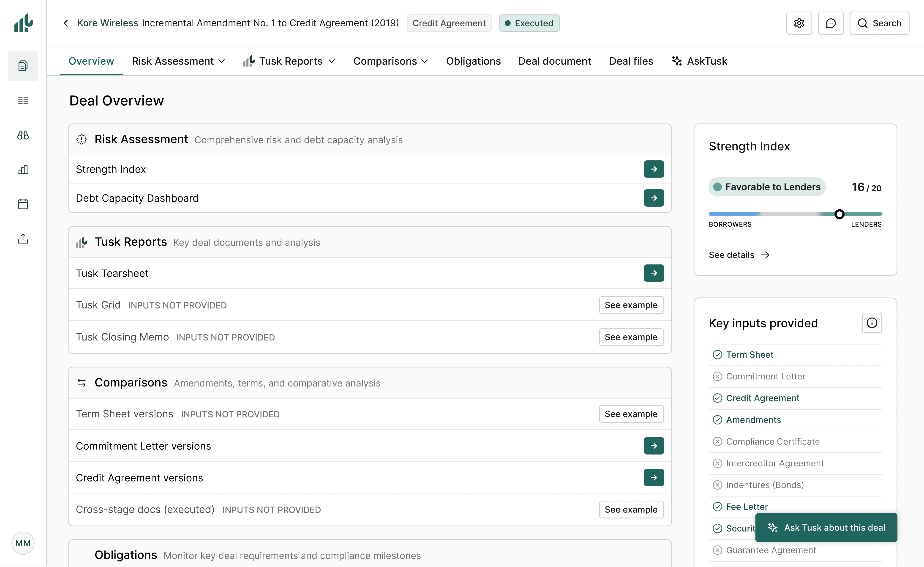Click the Key inputs info icon

click(x=872, y=323)
